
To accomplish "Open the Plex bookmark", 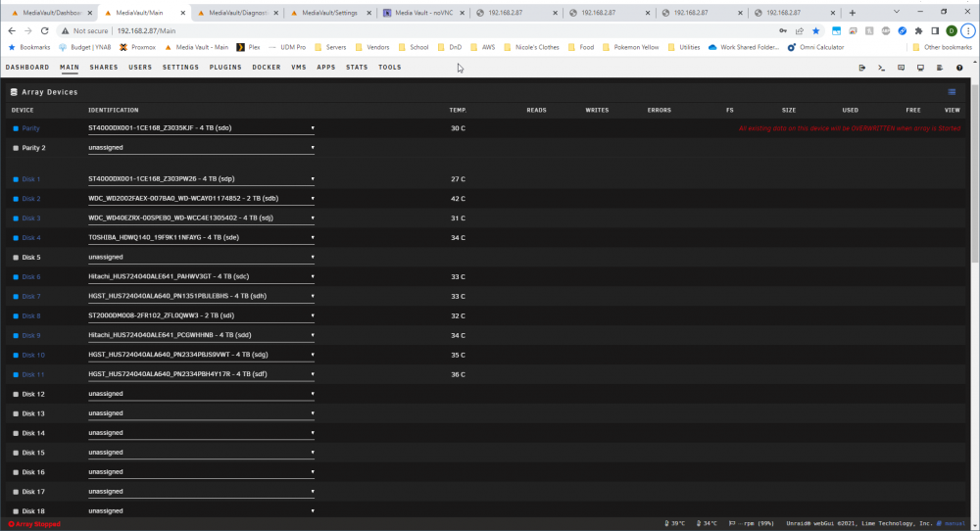I will pos(248,47).
